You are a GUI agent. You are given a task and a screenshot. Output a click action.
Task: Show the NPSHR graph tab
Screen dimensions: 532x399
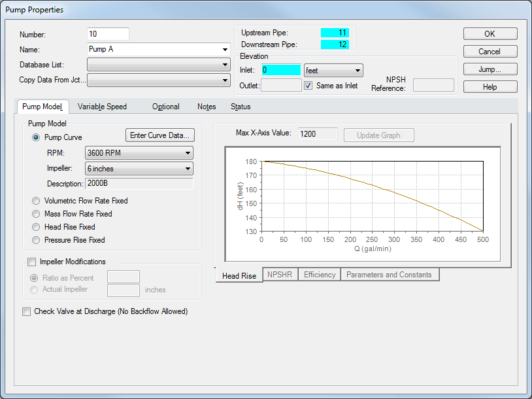pos(280,275)
